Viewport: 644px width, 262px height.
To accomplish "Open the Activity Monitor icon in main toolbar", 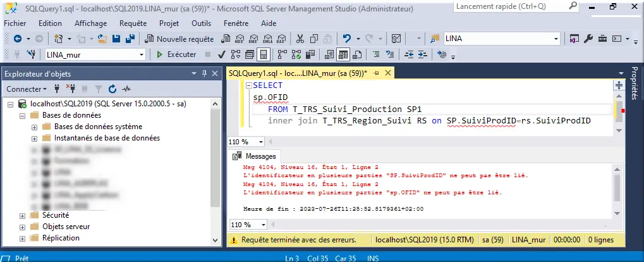I will (x=396, y=39).
